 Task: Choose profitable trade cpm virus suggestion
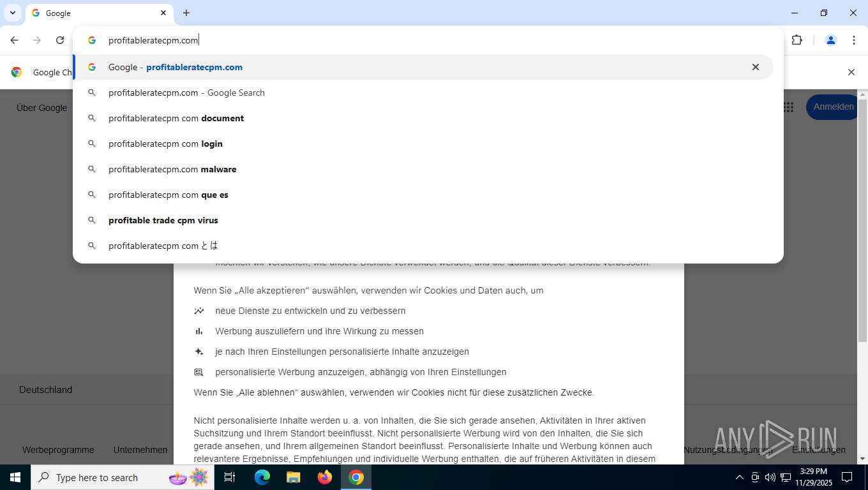[x=423, y=220]
